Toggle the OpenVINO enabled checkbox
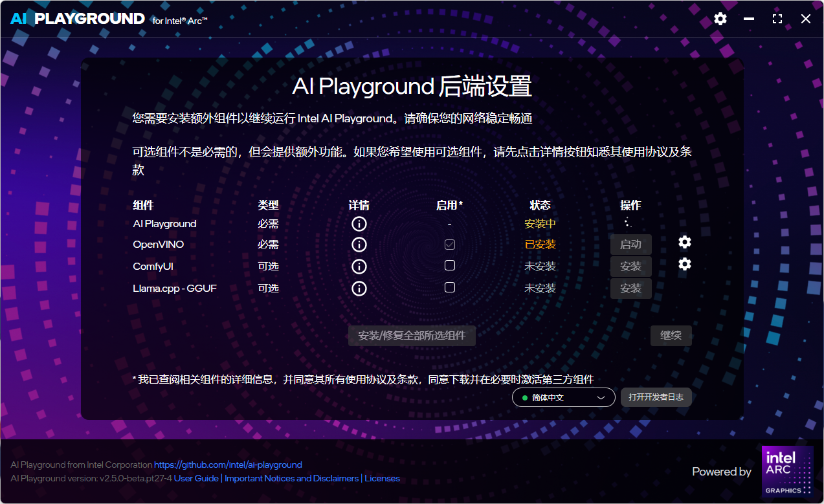The width and height of the screenshot is (824, 504). [450, 245]
